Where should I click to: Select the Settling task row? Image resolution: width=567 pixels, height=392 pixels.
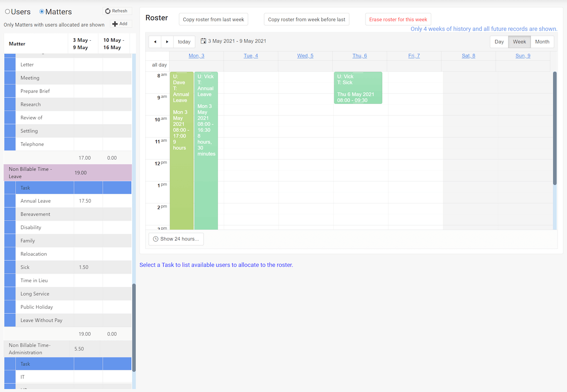[68, 131]
